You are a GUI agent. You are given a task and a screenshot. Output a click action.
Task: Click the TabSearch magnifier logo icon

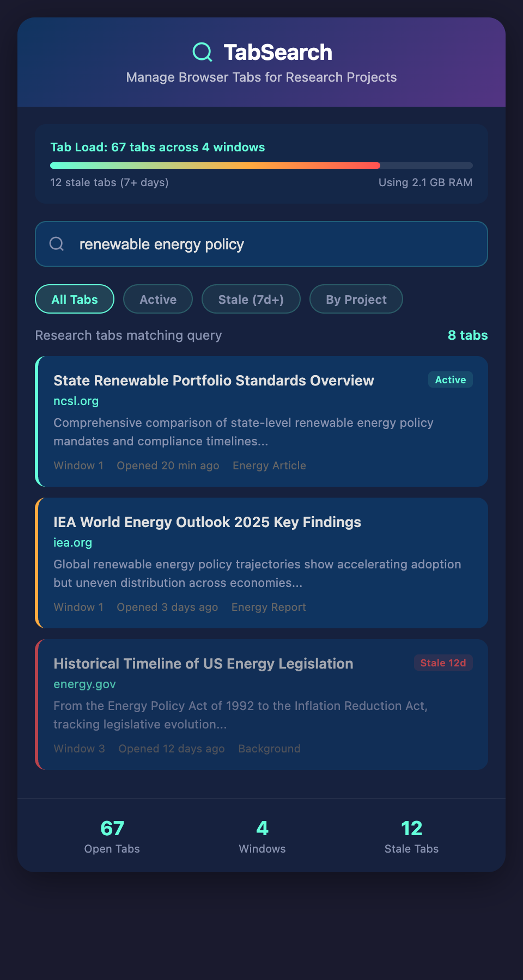[x=203, y=52]
